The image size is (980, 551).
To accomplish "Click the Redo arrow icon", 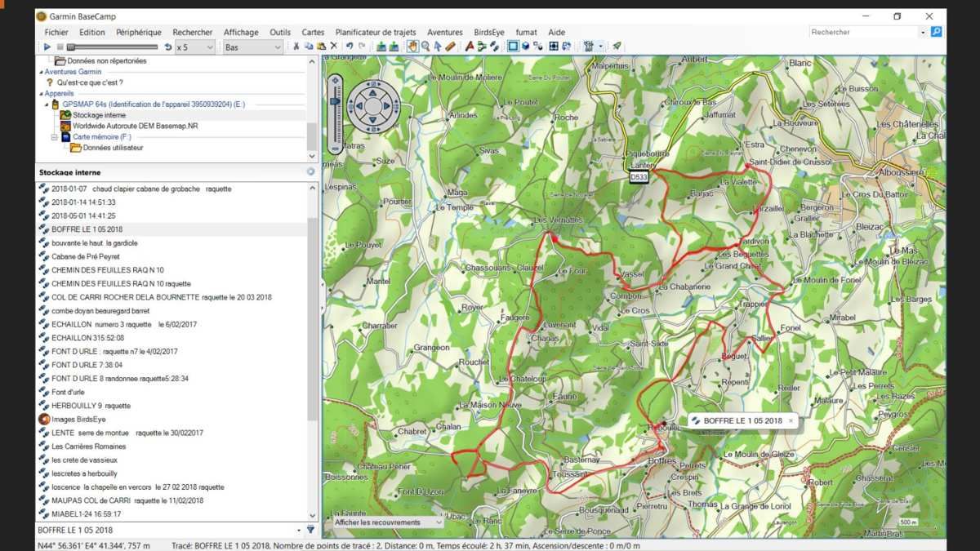I will coord(362,47).
